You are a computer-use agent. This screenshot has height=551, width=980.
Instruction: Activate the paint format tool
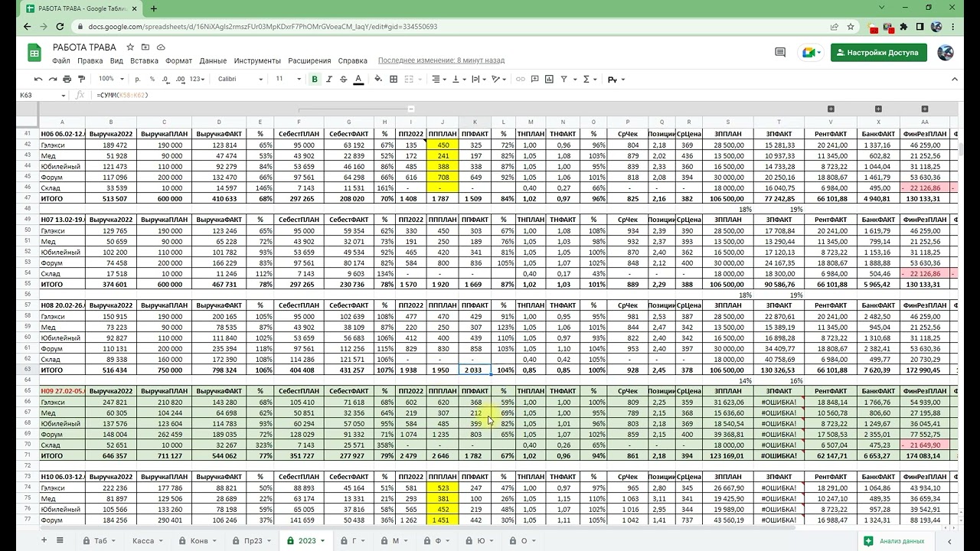pyautogui.click(x=82, y=79)
